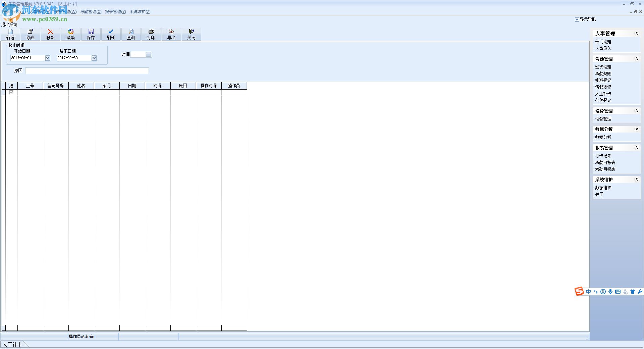Click the 打印 (Print) printer icon
Viewport: 644px width, 349px height.
pos(151,32)
